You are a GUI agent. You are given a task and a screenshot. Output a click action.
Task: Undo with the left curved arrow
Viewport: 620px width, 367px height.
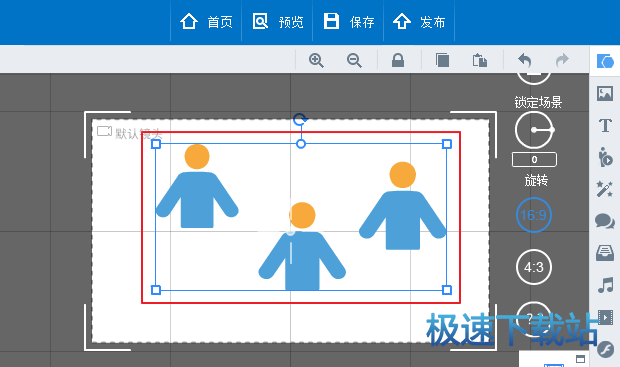click(x=525, y=60)
